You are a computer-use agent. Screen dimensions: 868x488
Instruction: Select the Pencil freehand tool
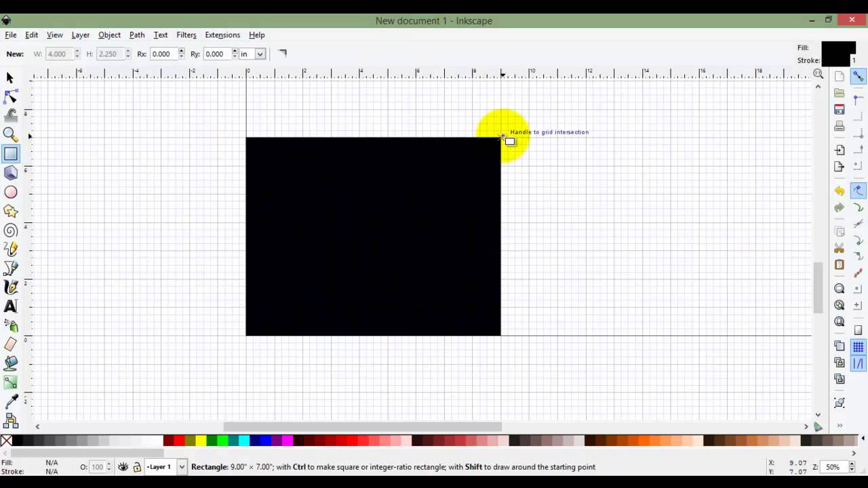pos(10,249)
